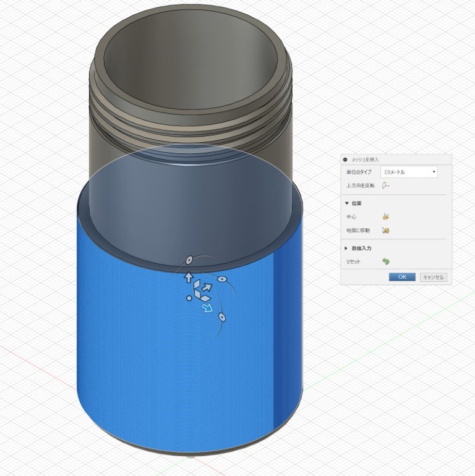475x476 pixels.
Task: Click the 上方向を反転 flip direction icon
Action: click(385, 185)
